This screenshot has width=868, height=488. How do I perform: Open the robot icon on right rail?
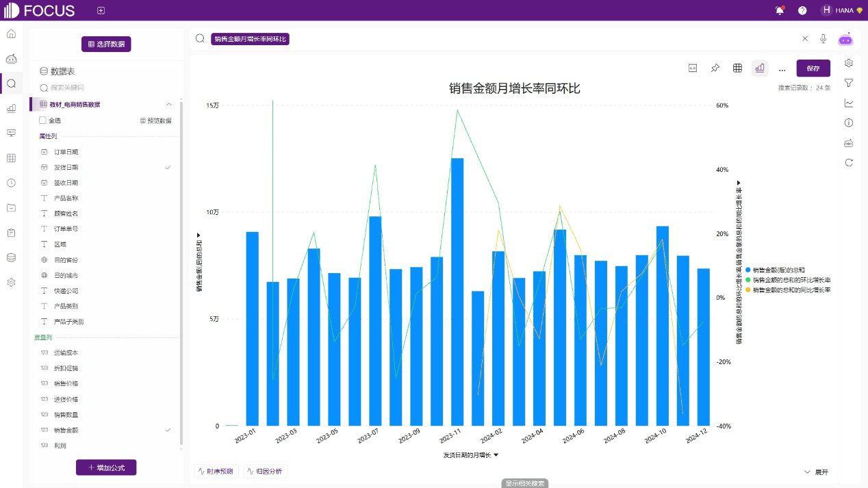tap(849, 143)
